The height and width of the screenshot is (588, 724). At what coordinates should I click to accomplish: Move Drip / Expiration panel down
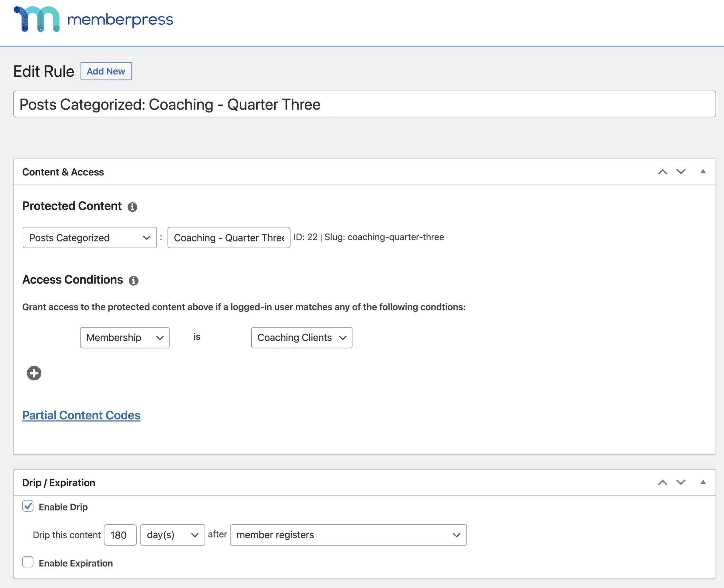(x=681, y=482)
